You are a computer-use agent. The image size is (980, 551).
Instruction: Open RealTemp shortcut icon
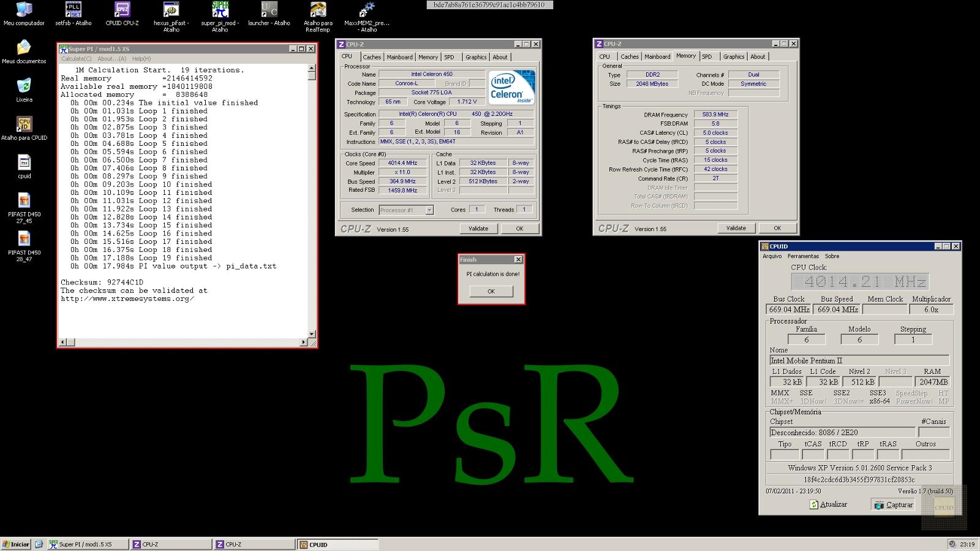[x=318, y=10]
